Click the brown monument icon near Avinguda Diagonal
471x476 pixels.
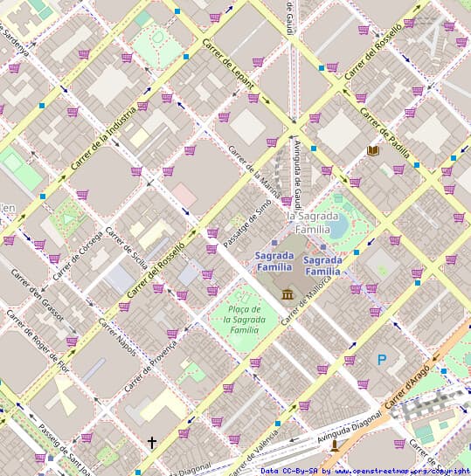pos(335,446)
